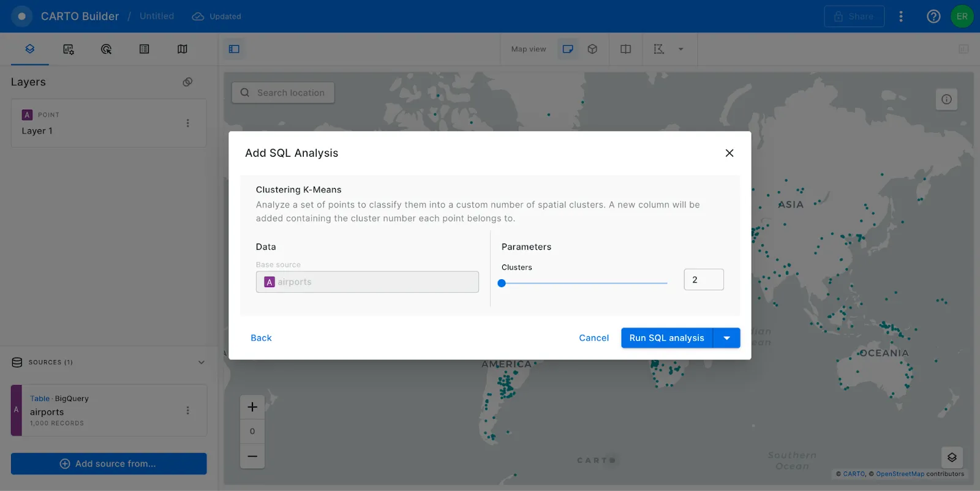
Task: Click Run SQL analysis button
Action: 666,338
